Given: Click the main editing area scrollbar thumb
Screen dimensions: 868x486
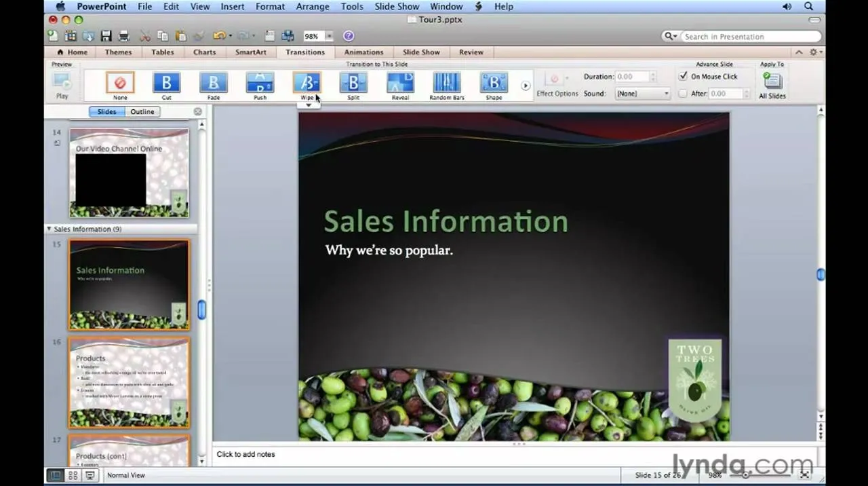Looking at the screenshot, I should click(x=821, y=274).
